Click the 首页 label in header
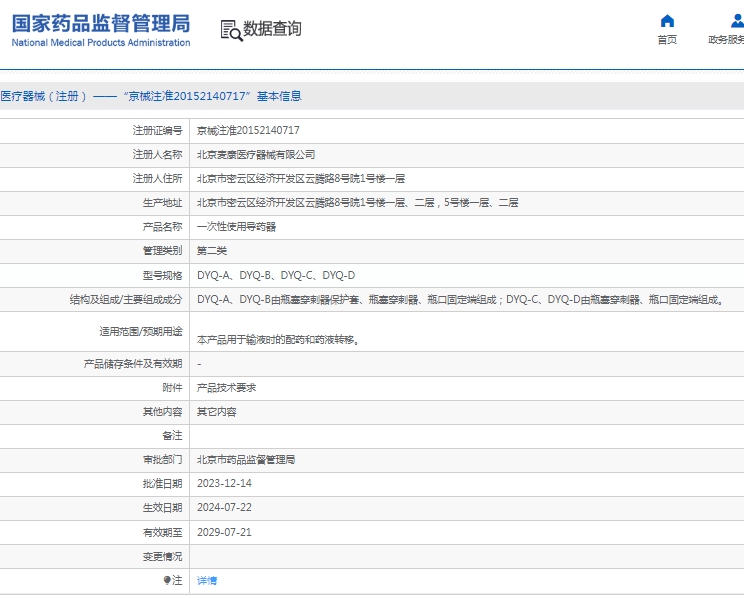The width and height of the screenshot is (744, 598). tap(667, 39)
